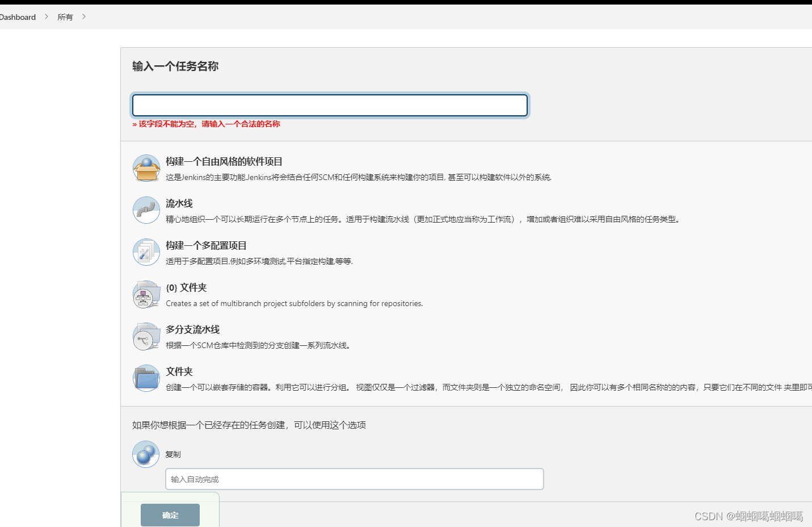The width and height of the screenshot is (812, 527).
Task: Click the {0} 文件夹 subfolder scan icon
Action: pos(146,294)
